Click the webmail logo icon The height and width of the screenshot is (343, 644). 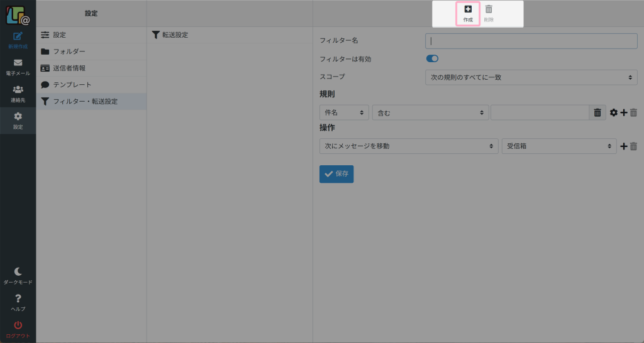point(18,15)
